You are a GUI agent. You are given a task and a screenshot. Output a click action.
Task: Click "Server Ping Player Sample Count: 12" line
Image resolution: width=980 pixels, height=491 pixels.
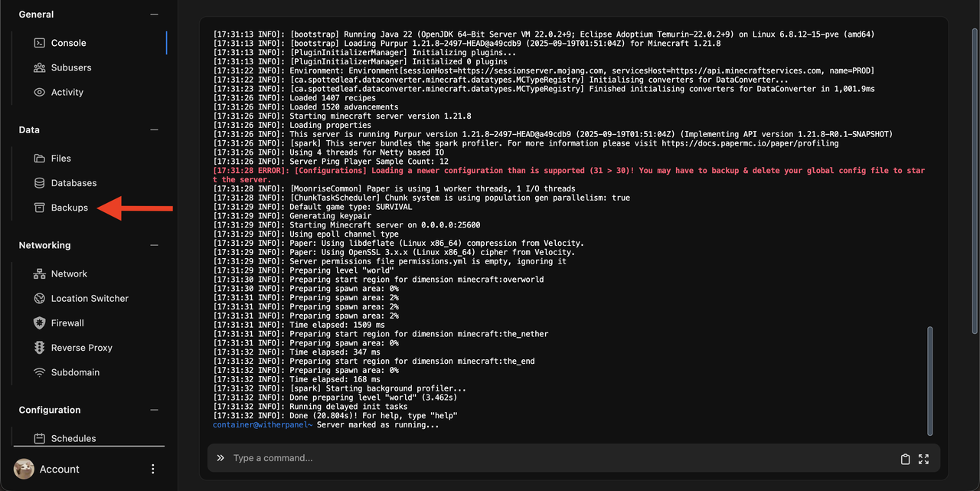pos(331,162)
